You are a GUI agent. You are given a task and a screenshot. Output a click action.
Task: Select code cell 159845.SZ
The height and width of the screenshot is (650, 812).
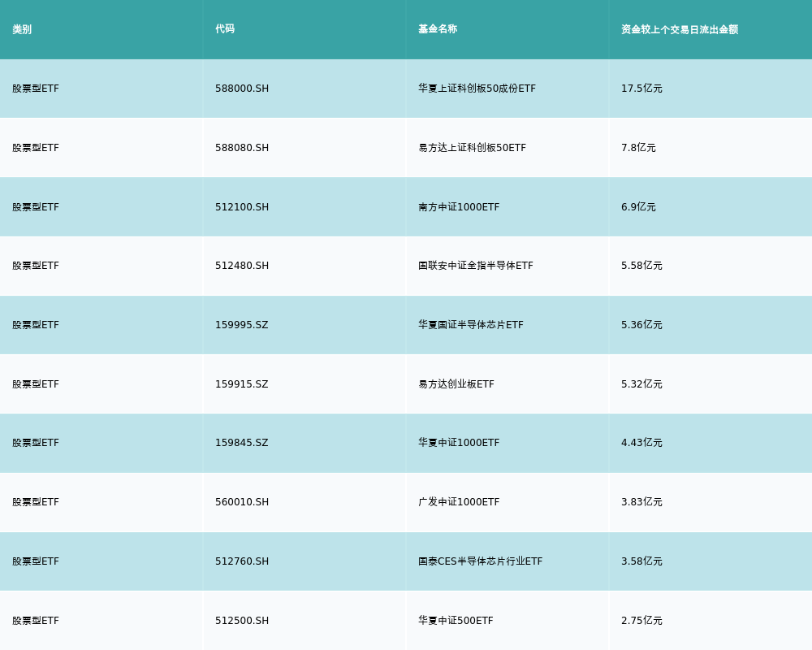[x=242, y=443]
